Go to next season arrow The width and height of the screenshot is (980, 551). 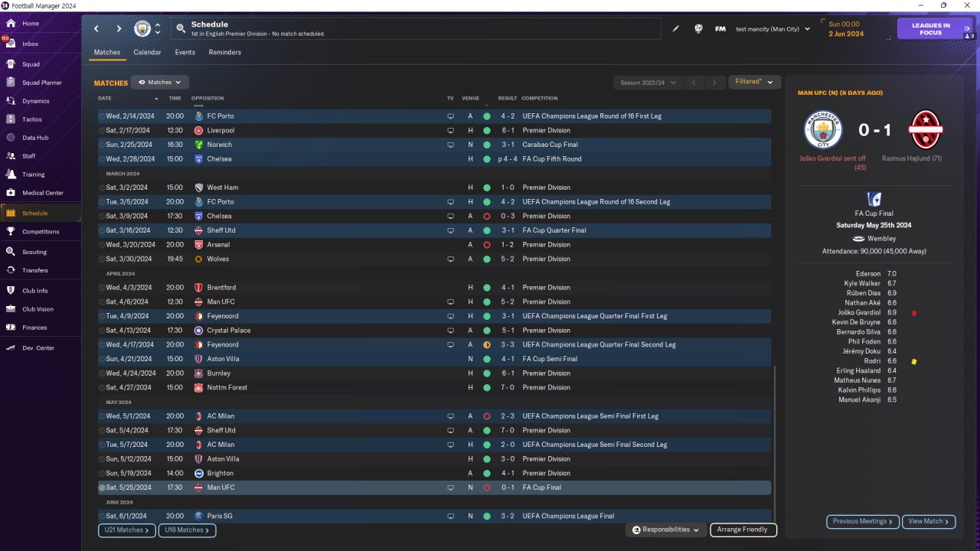pyautogui.click(x=714, y=82)
